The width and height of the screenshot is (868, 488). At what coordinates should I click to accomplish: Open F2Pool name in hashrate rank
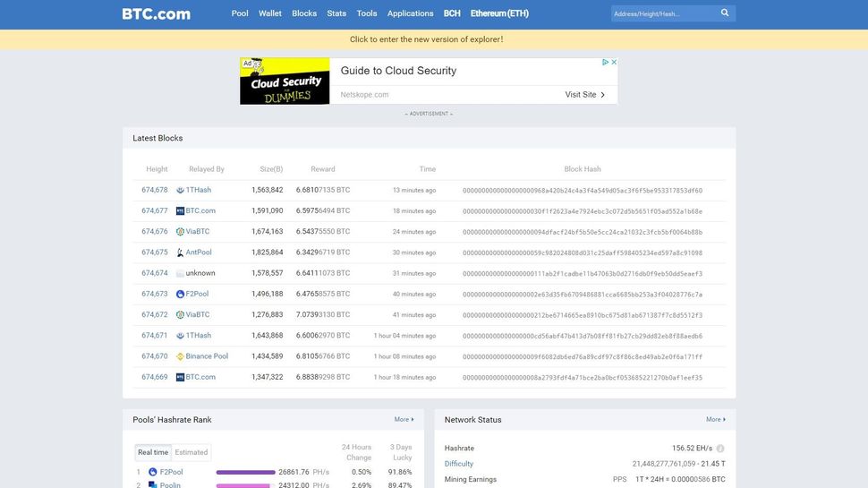pos(171,472)
